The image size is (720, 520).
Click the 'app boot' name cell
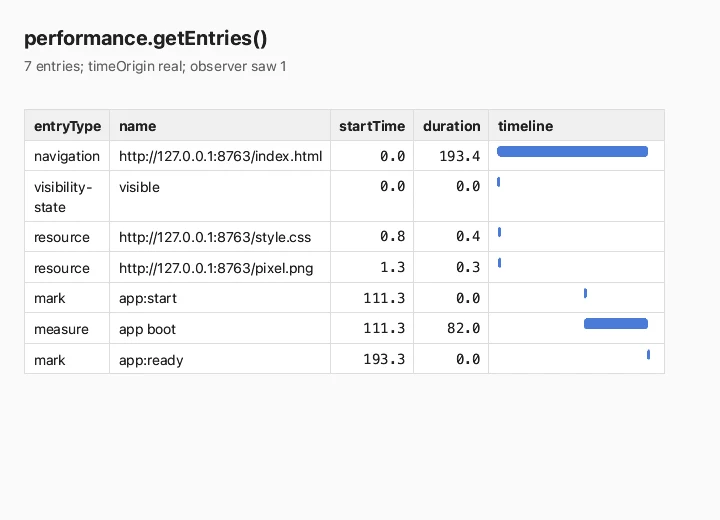pyautogui.click(x=220, y=328)
